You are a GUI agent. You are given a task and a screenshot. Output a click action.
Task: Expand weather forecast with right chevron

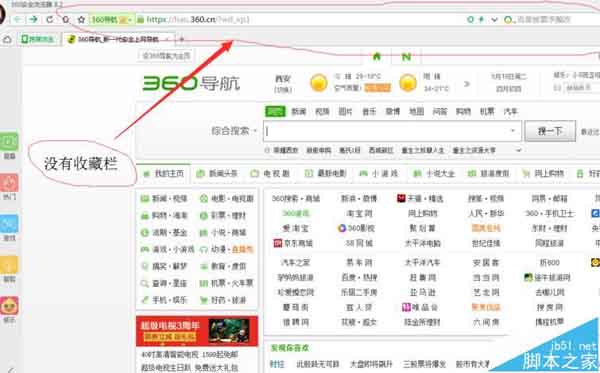click(x=467, y=83)
